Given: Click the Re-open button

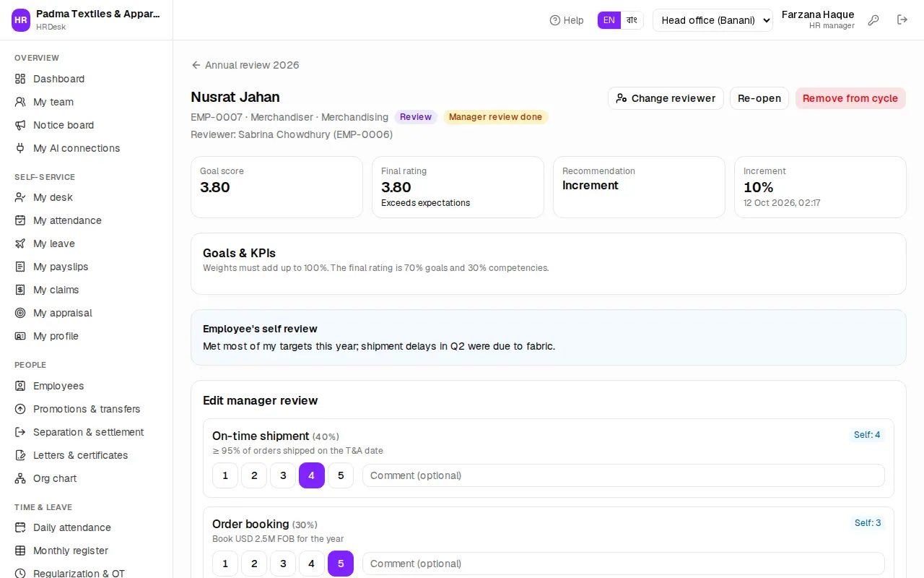Looking at the screenshot, I should pos(759,98).
